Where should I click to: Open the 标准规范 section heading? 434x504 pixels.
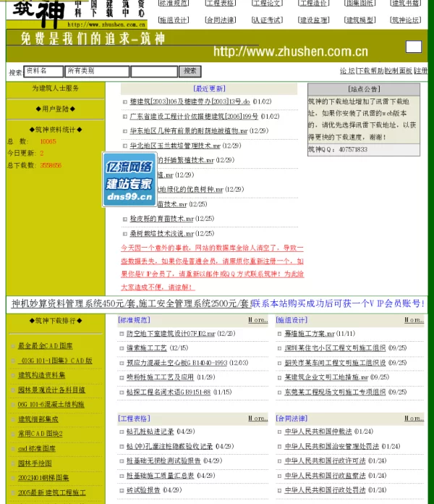click(x=135, y=320)
